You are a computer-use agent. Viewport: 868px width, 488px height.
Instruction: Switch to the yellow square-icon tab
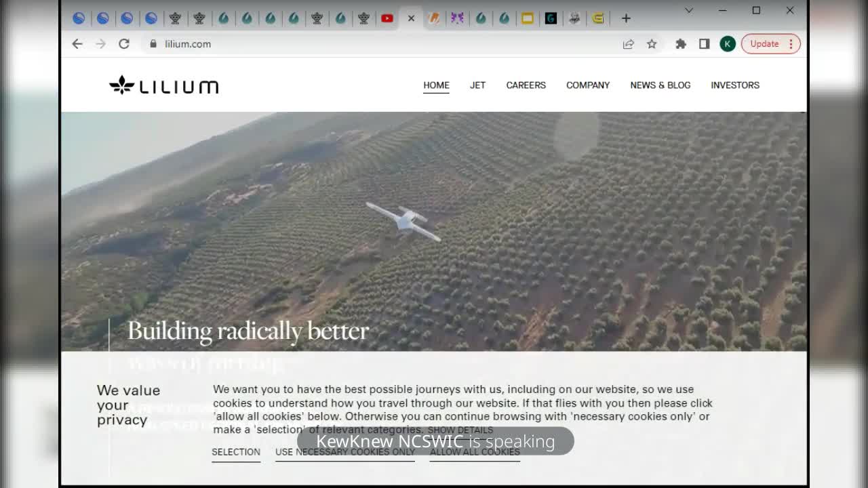(528, 19)
